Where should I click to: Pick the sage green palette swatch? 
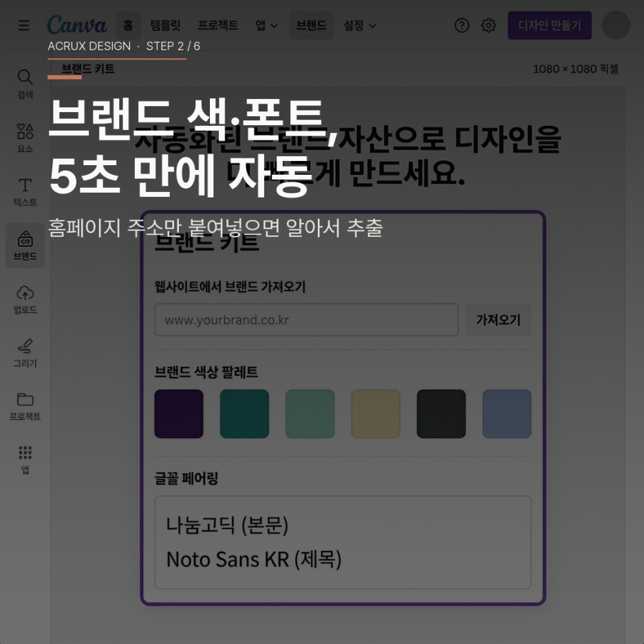tap(310, 414)
